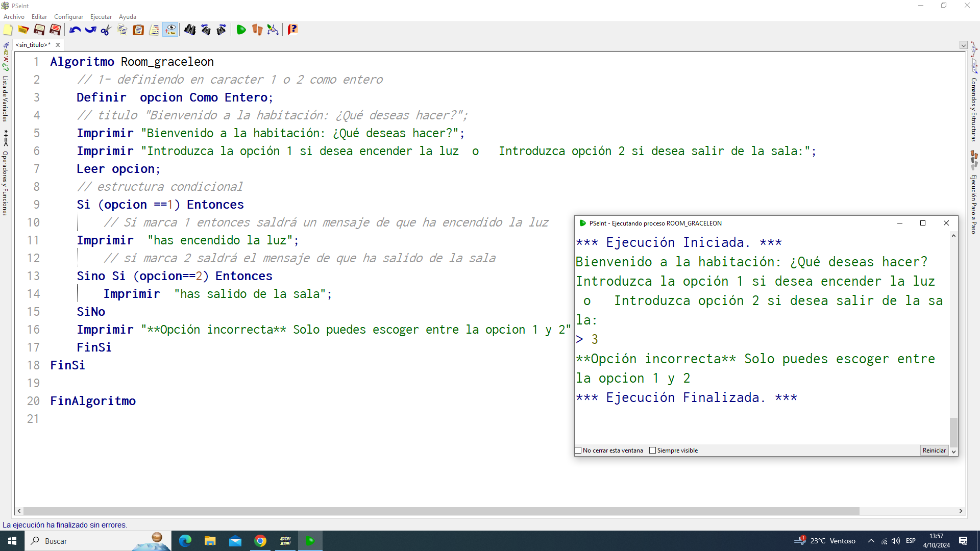Screen dimensions: 980x551
Task: Click the Save As red floppy icon
Action: pyautogui.click(x=56, y=30)
